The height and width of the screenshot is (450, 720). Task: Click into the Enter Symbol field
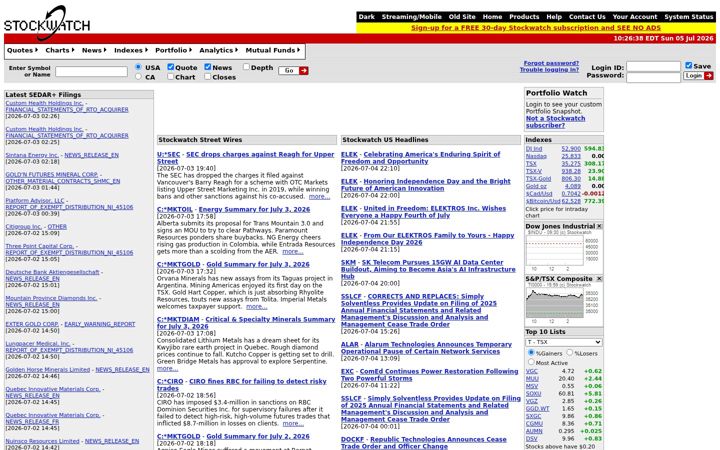click(91, 72)
